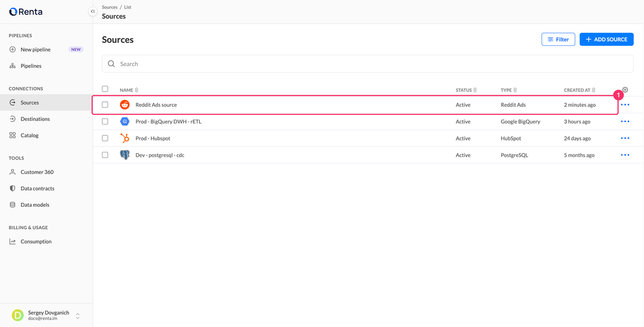Open the BigQuery DWH row actions menu
Viewport: 644px width, 327px height.
[x=625, y=122]
